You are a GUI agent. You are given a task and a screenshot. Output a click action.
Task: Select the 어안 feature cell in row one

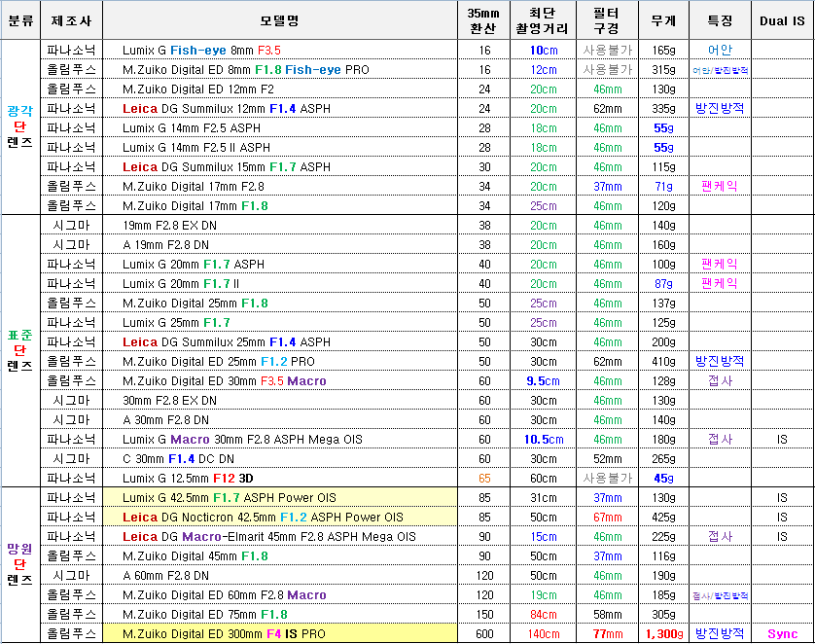720,51
